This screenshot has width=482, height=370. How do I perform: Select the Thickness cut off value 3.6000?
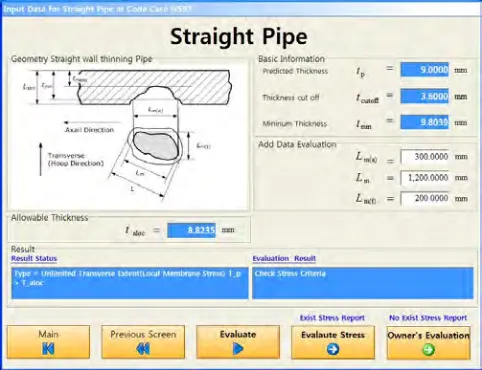(x=424, y=96)
